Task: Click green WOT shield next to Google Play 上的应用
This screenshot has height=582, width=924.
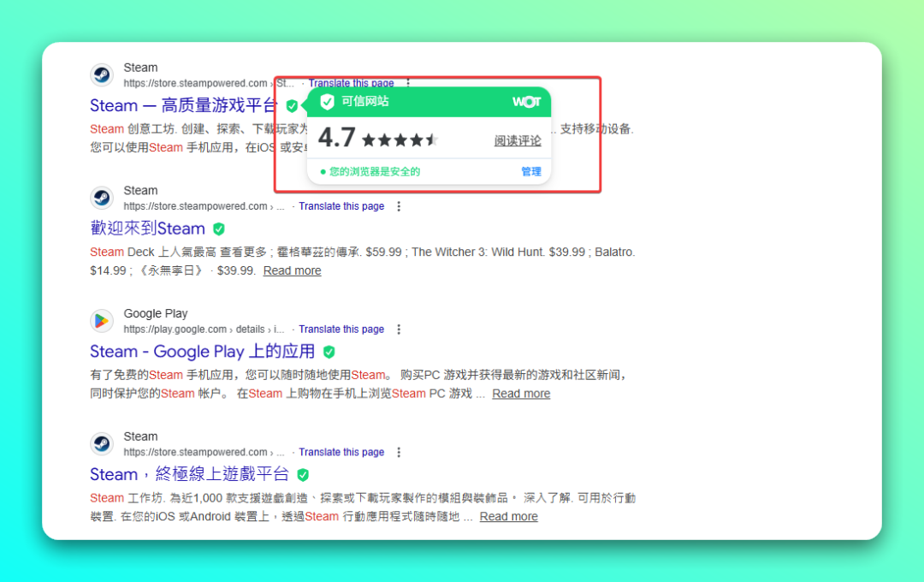Action: (x=329, y=352)
